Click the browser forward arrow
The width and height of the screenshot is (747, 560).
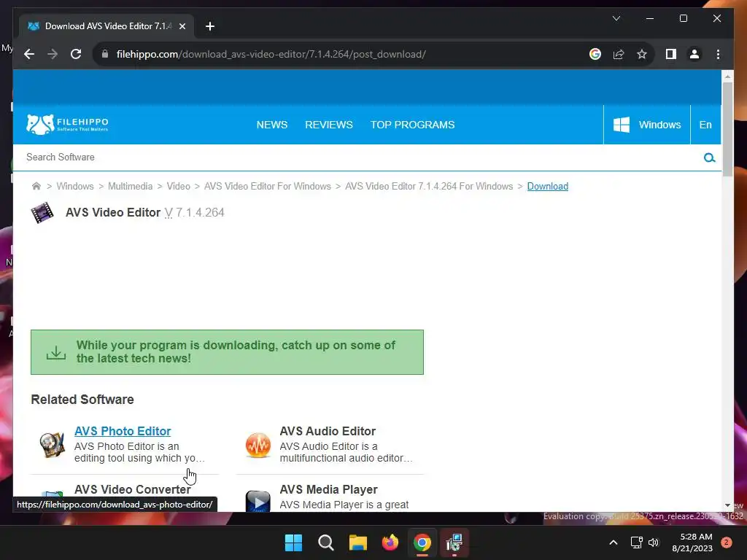[53, 54]
